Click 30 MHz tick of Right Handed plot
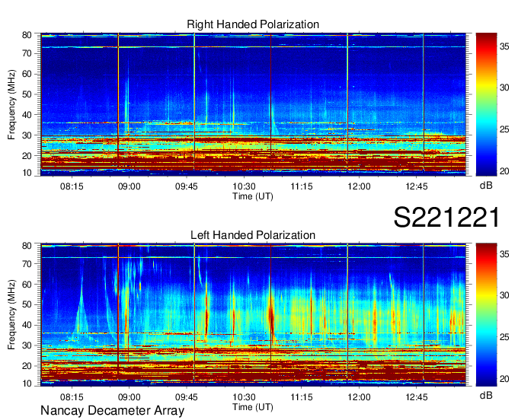Screen dimensions: 518x420 point(27,135)
